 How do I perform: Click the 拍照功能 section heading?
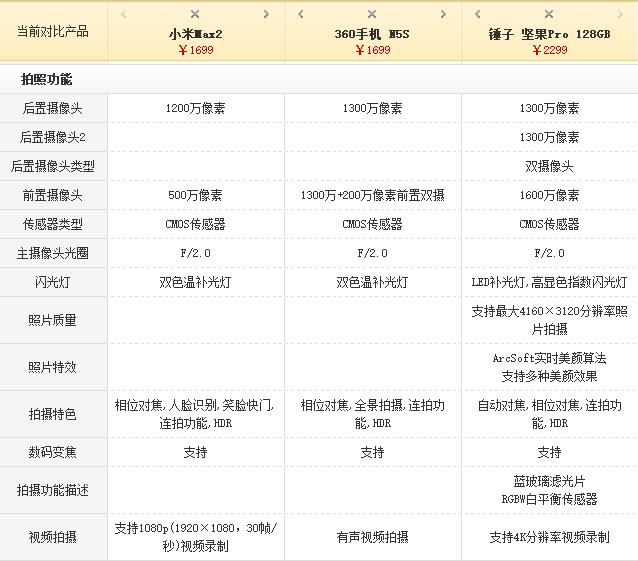[x=46, y=79]
